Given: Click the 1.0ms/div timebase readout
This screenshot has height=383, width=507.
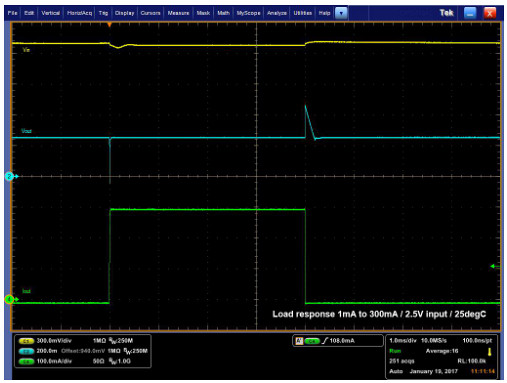Looking at the screenshot, I should click(403, 340).
